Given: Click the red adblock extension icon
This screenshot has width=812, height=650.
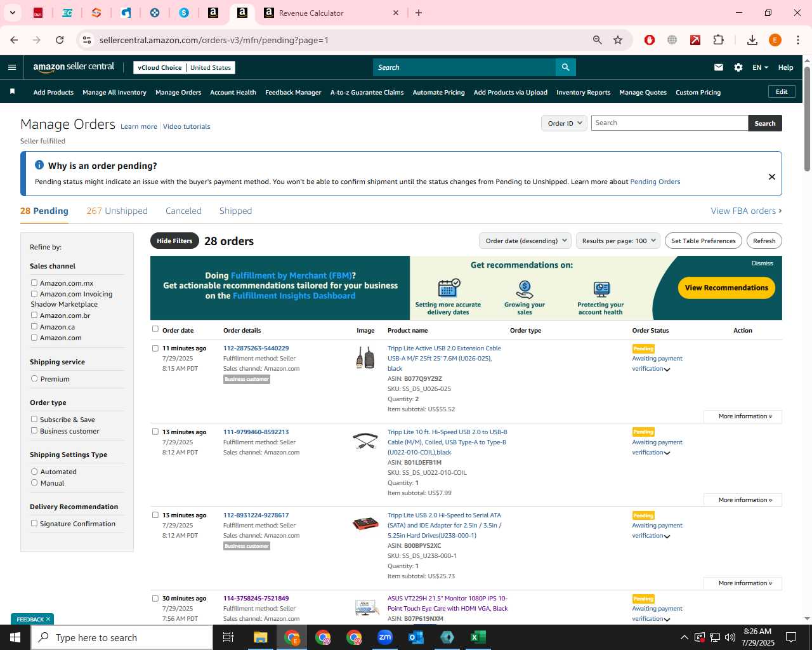Looking at the screenshot, I should [650, 40].
